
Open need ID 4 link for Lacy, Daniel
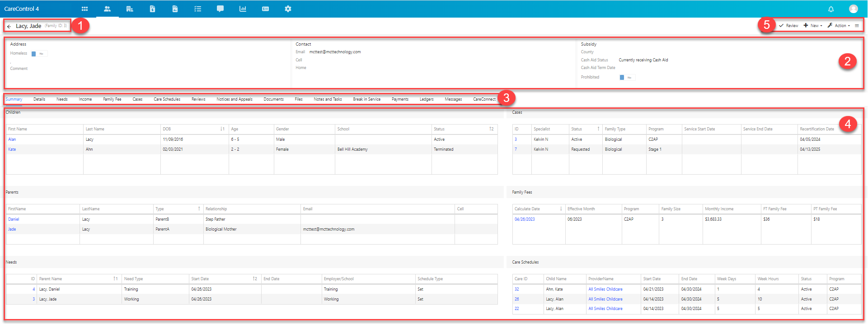point(33,289)
